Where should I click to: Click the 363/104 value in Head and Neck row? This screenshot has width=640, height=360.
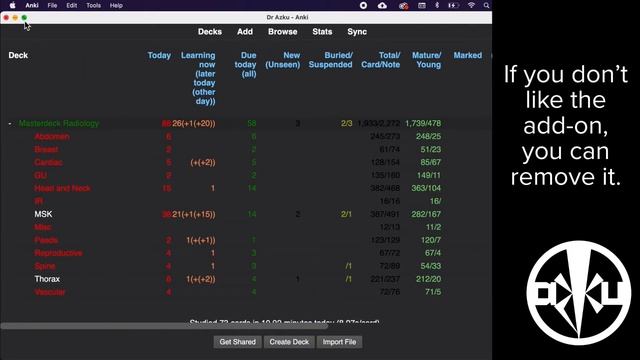[426, 188]
